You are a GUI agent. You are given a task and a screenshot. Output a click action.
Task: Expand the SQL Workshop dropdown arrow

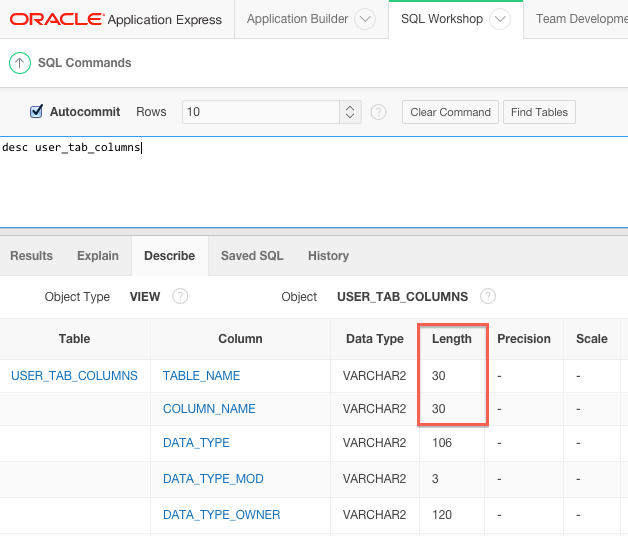pos(500,19)
